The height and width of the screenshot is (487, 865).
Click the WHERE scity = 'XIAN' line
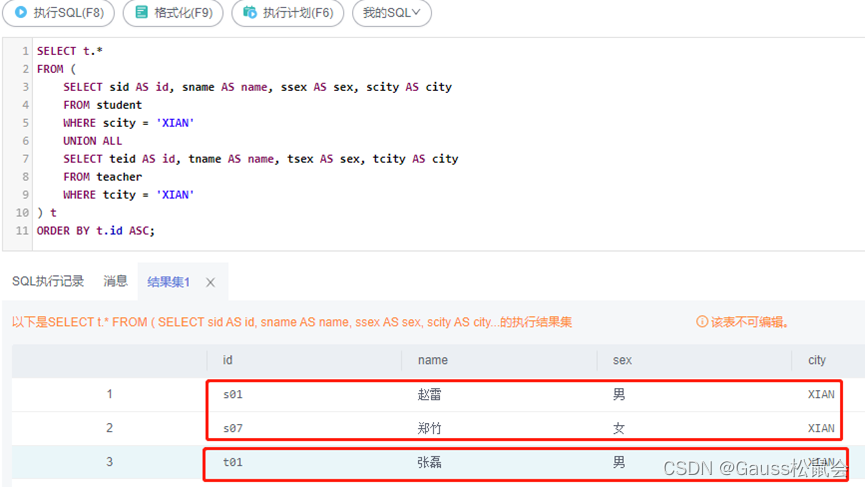[x=129, y=123]
